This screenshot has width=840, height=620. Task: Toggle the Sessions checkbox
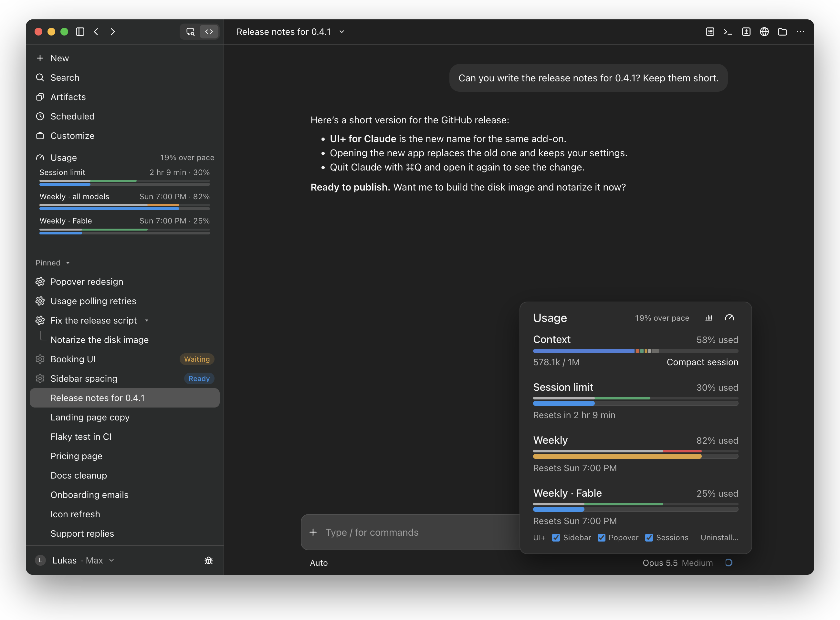[x=649, y=537]
